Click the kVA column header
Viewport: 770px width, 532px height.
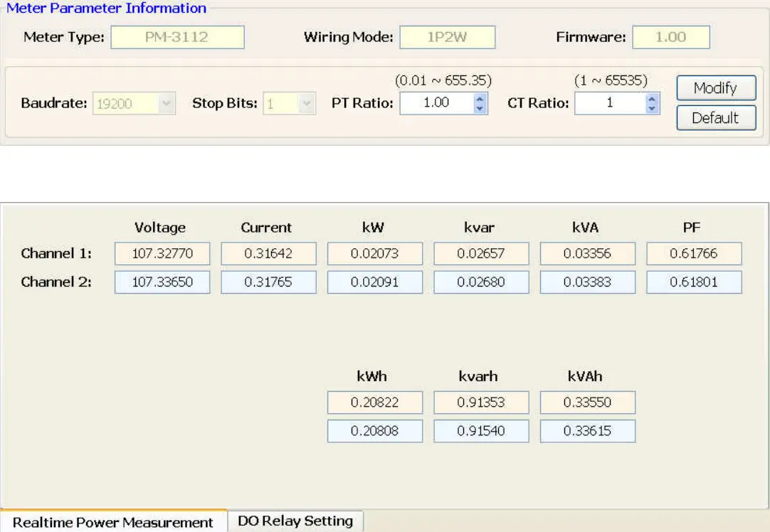tap(586, 228)
